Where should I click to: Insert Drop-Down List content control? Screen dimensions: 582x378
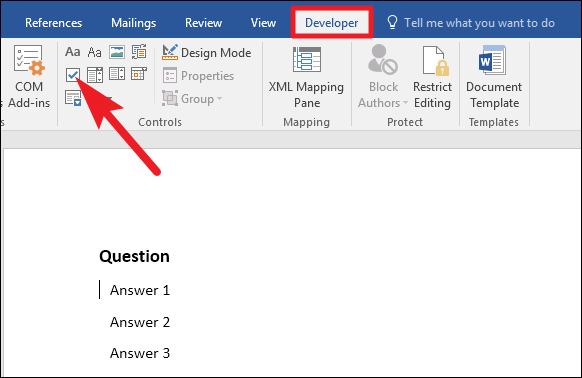click(x=117, y=74)
